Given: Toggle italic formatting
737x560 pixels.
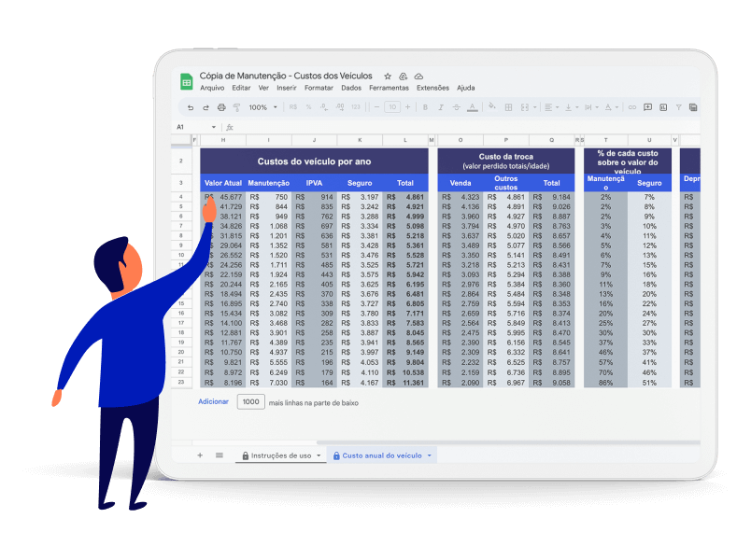Looking at the screenshot, I should [x=441, y=107].
